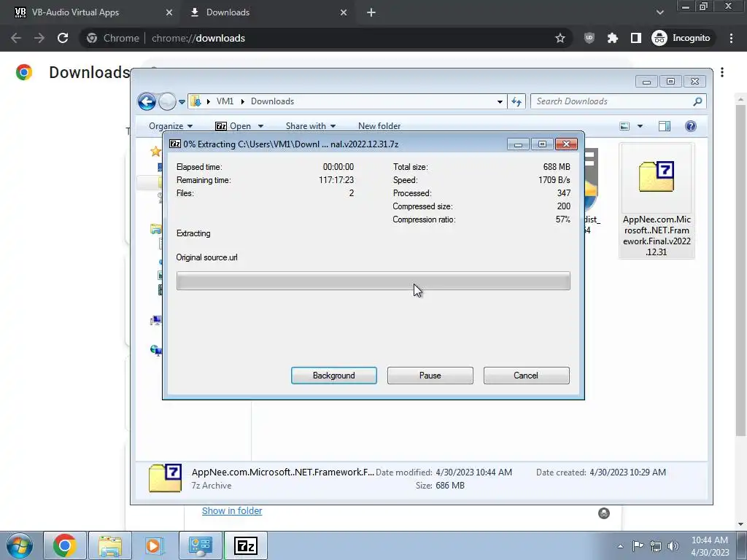Click Show in folder link in Chrome
Image resolution: width=747 pixels, height=560 pixels.
(x=232, y=511)
